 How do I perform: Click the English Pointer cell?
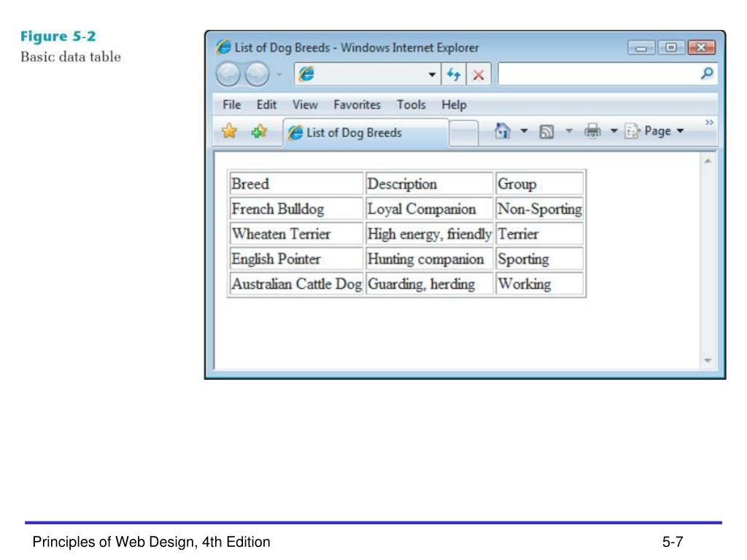[296, 259]
